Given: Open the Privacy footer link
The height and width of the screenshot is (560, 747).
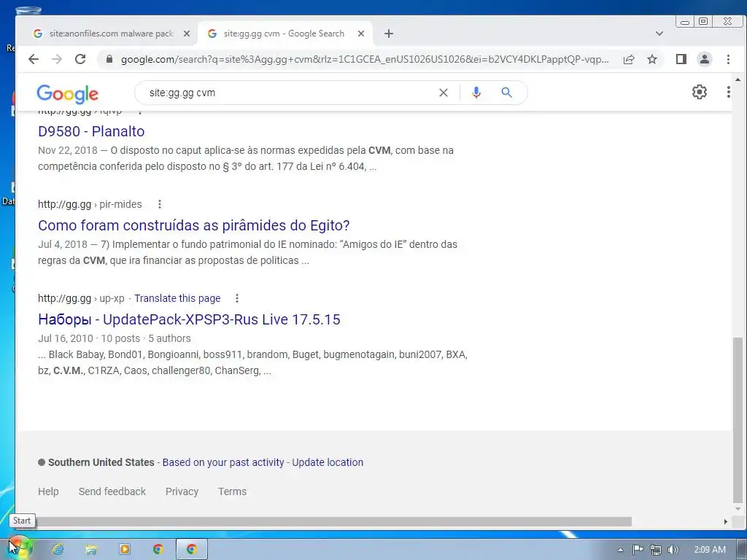Looking at the screenshot, I should (x=182, y=491).
